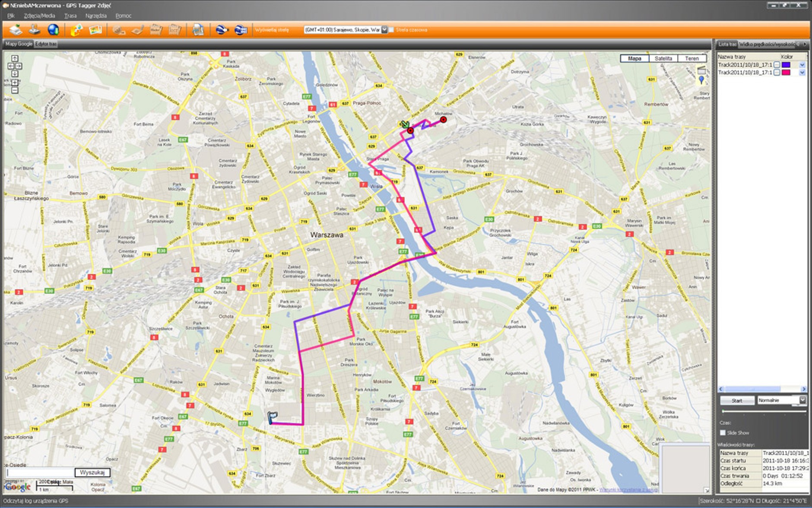This screenshot has width=812, height=508.
Task: Open the Normalnie playback speed dropdown
Action: pyautogui.click(x=802, y=400)
